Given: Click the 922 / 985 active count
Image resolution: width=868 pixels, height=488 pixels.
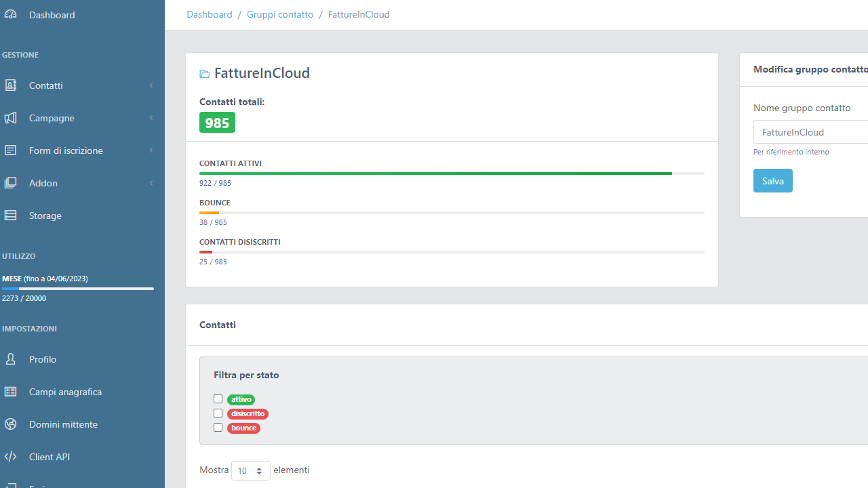Looking at the screenshot, I should [215, 183].
